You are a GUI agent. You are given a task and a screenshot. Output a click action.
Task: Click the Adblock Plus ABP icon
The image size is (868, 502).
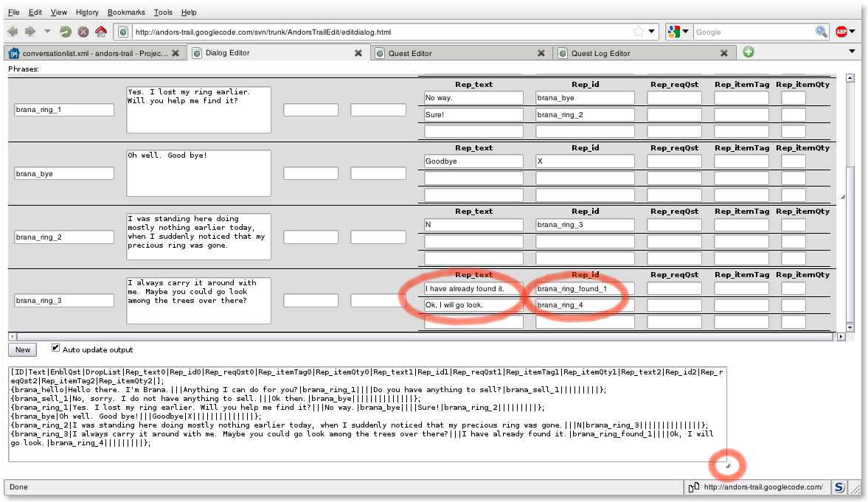point(841,32)
